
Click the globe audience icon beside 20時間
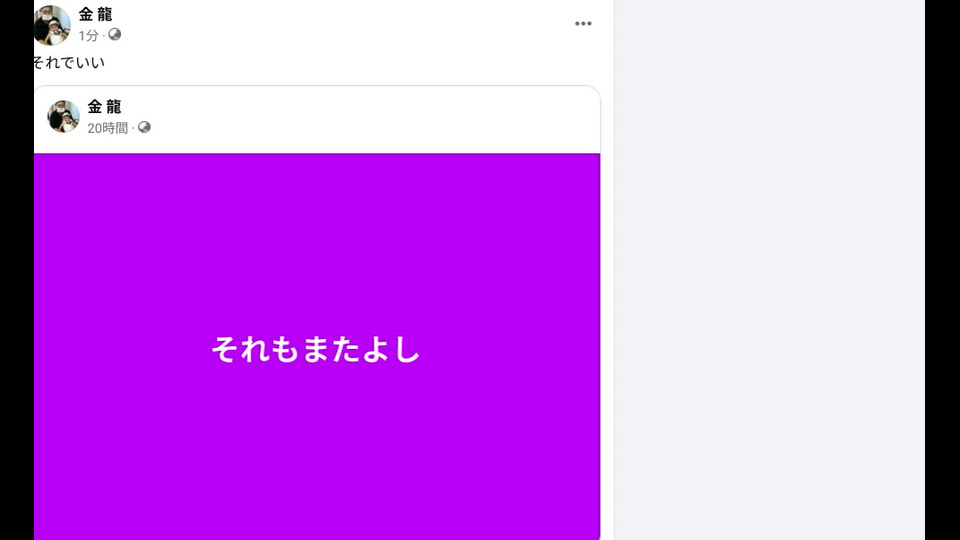(144, 127)
